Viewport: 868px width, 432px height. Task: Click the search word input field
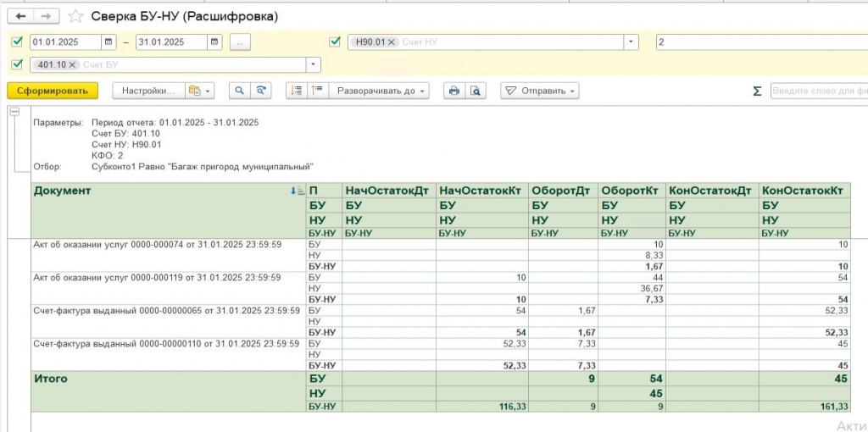[820, 91]
